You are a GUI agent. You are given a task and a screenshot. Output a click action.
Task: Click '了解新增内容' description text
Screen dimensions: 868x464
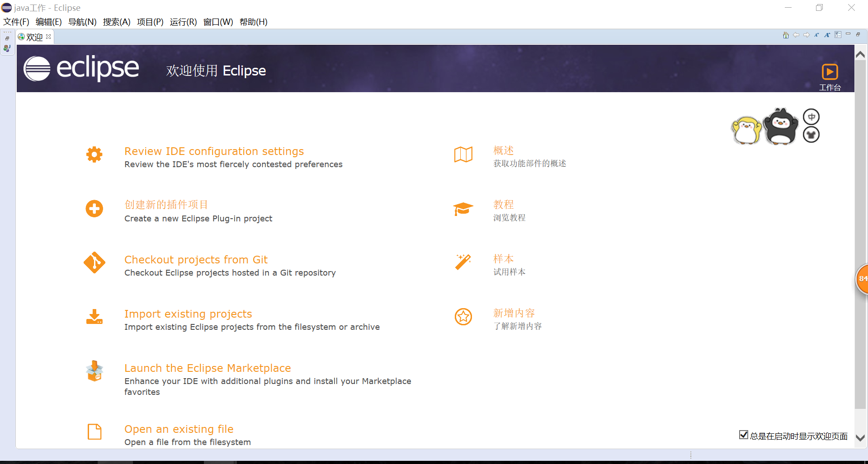click(518, 326)
